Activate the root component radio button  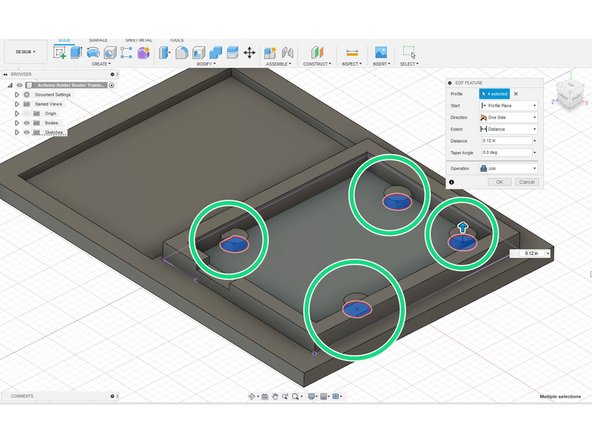pyautogui.click(x=112, y=85)
